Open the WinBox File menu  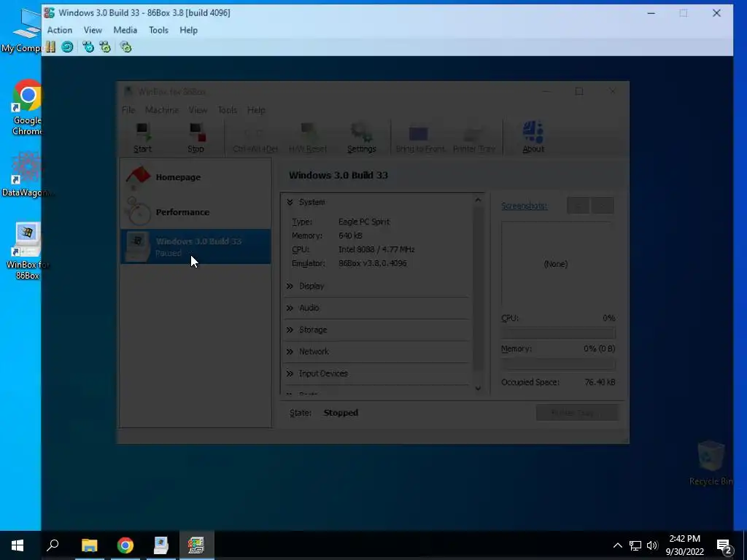tap(128, 110)
